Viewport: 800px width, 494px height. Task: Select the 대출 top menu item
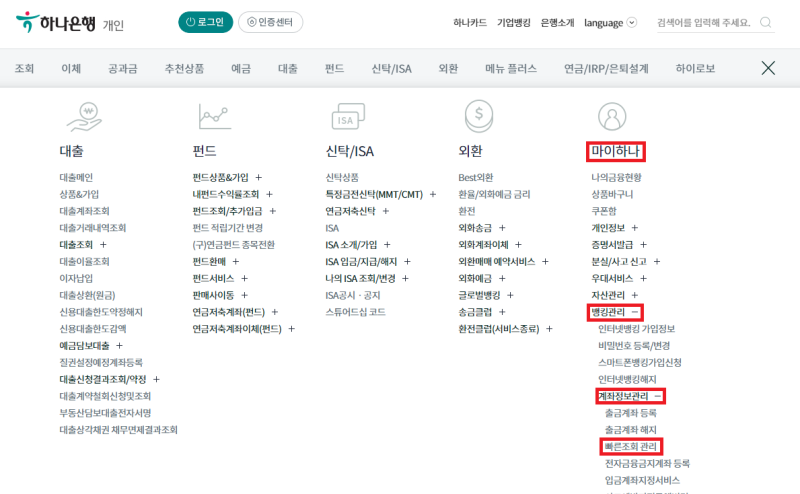288,68
